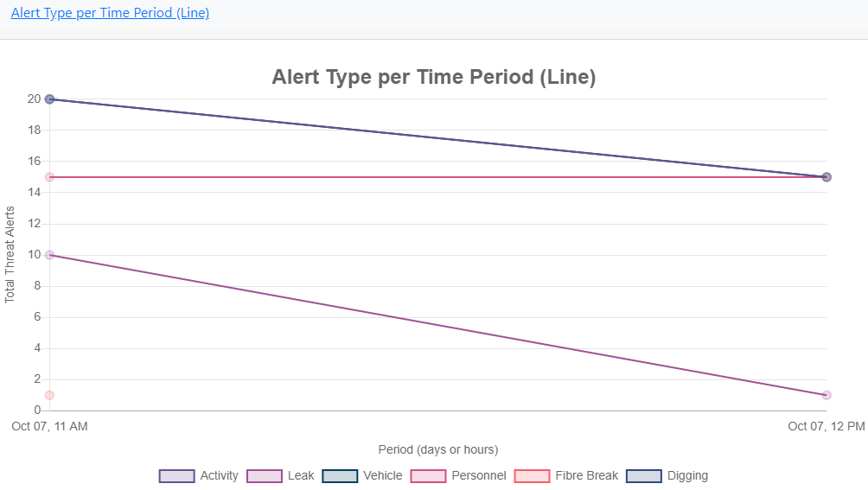Click the Activity legend color box
The image size is (868, 490).
(x=176, y=476)
